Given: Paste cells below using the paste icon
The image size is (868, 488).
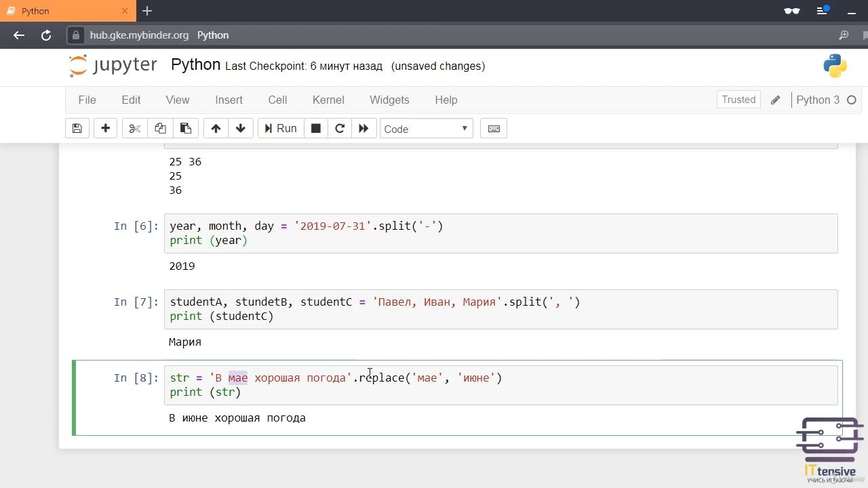Looking at the screenshot, I should [185, 129].
